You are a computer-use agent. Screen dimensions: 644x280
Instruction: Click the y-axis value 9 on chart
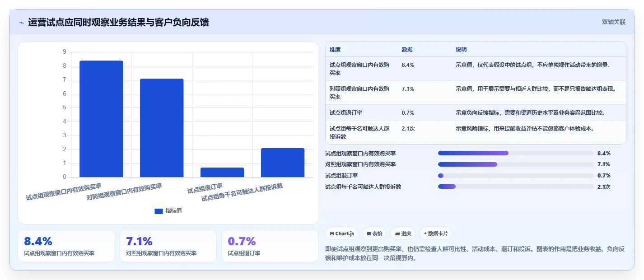[64, 52]
